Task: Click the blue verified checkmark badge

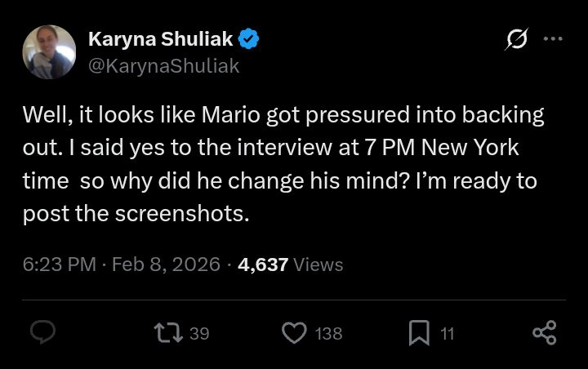Action: click(250, 39)
